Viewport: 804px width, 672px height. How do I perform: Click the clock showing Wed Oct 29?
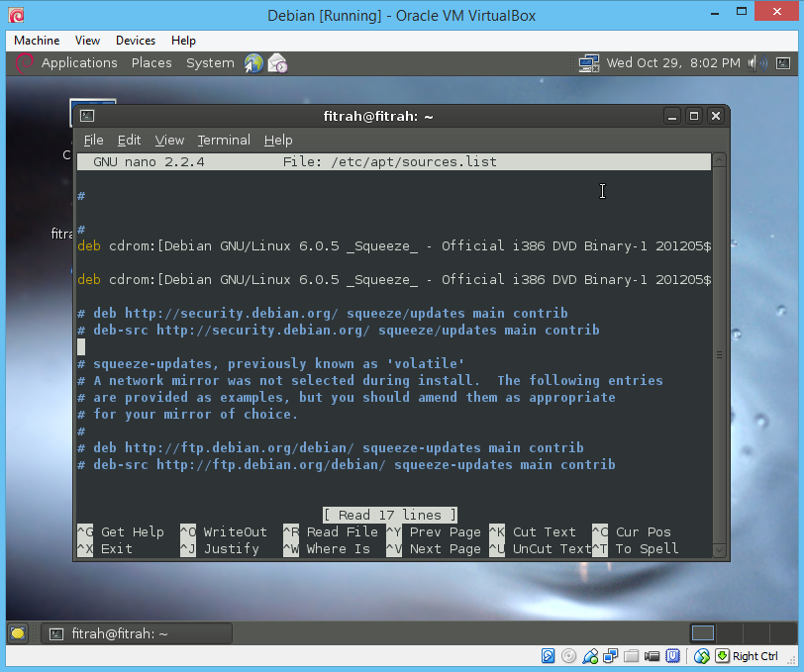point(673,63)
